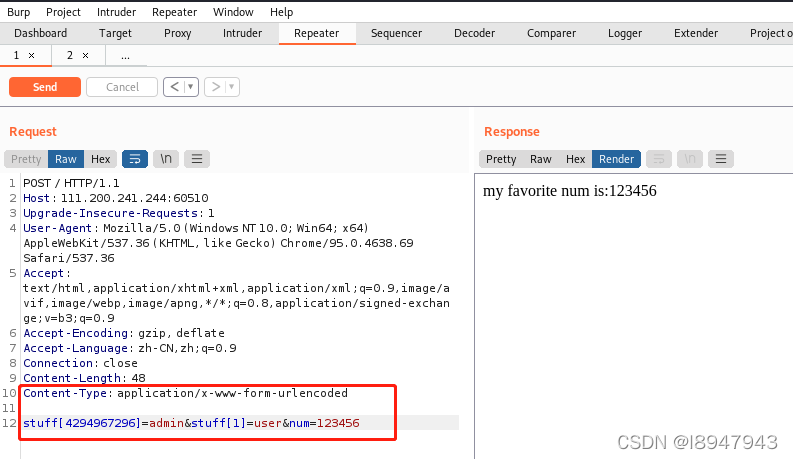Switch to the Extender tab
Screen dimensions: 793x459
696,33
